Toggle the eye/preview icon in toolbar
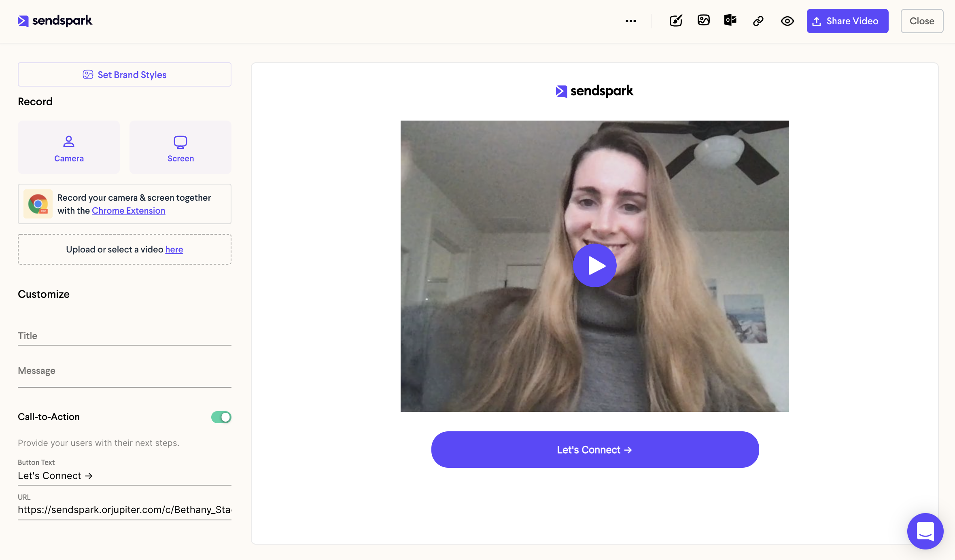 click(787, 21)
